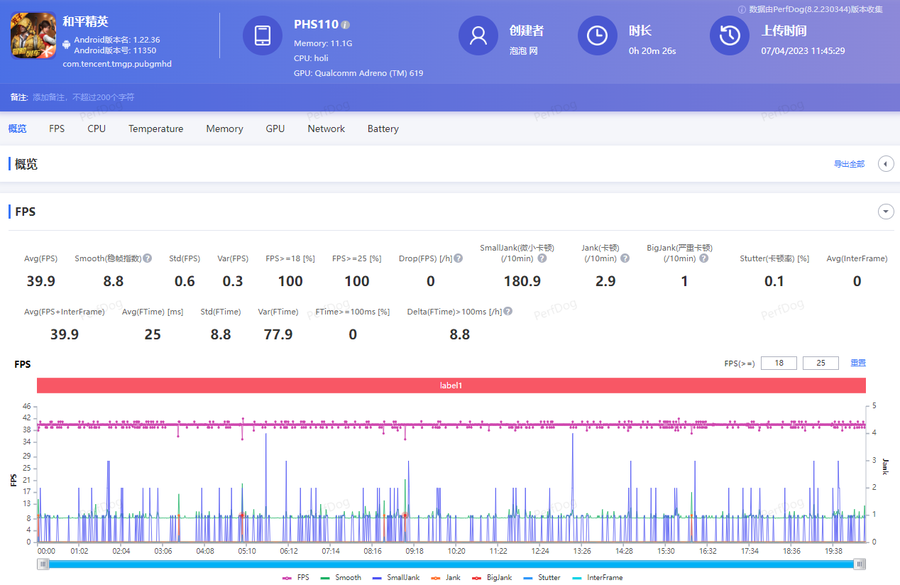The image size is (900, 585).
Task: Open the Battery tab
Action: 382,129
